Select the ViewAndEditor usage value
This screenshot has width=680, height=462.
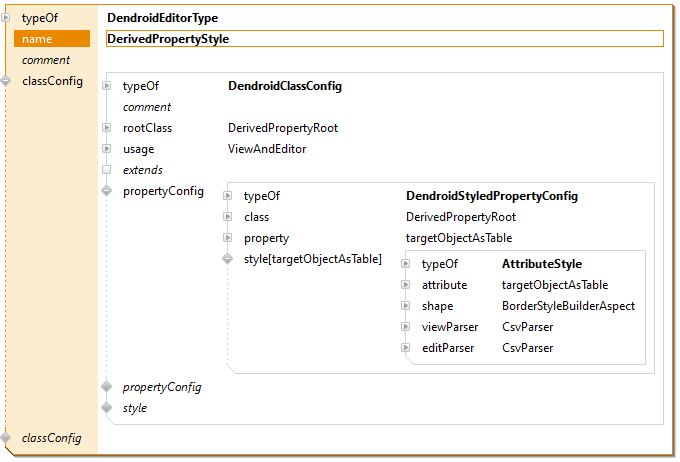tap(267, 149)
